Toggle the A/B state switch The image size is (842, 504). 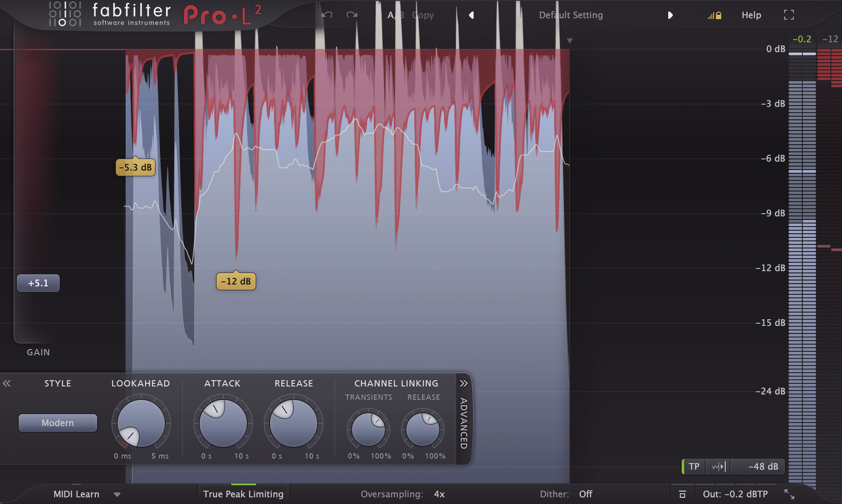click(396, 15)
